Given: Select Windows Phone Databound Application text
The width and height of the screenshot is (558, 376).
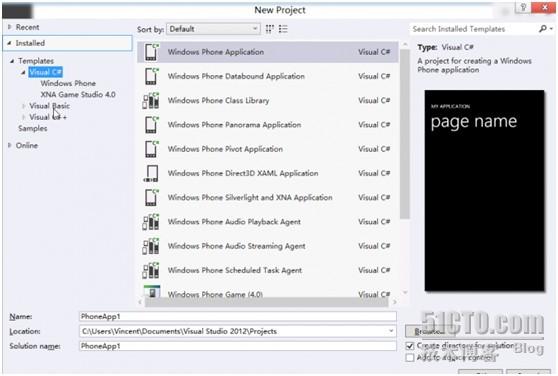Looking at the screenshot, I should coord(236,76).
